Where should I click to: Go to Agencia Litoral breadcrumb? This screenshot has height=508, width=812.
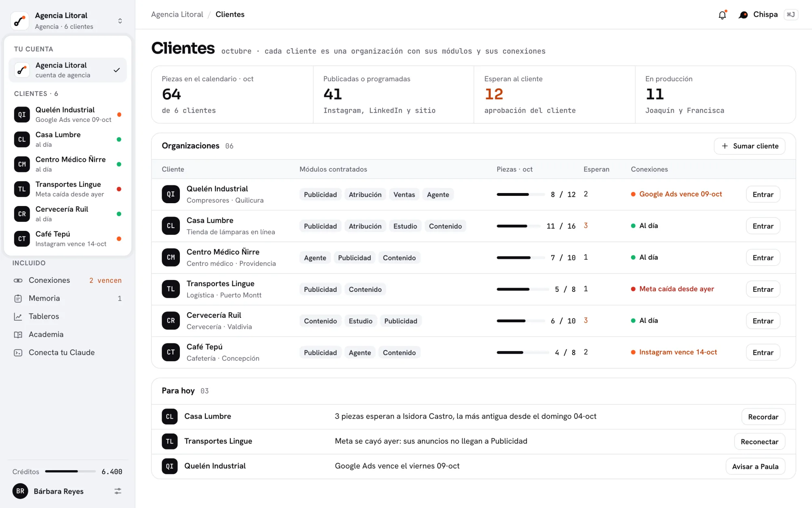pyautogui.click(x=177, y=14)
